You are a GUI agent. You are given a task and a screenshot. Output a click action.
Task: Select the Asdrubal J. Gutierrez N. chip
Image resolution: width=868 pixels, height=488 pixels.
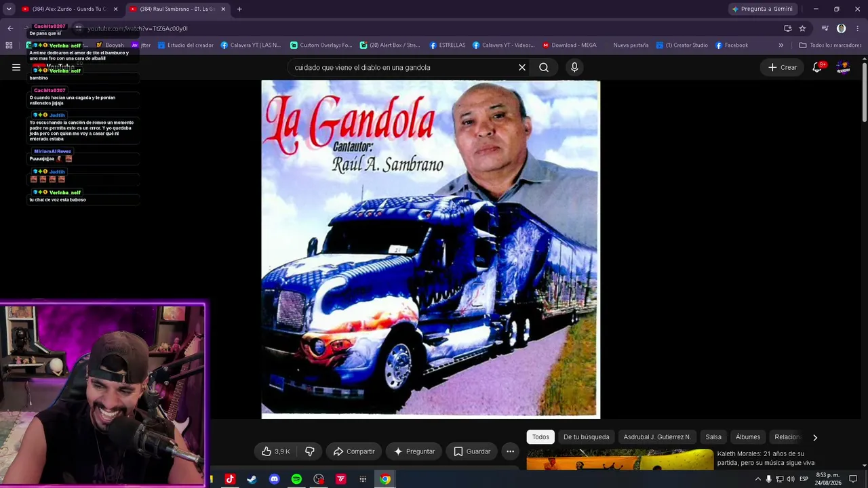[656, 437]
